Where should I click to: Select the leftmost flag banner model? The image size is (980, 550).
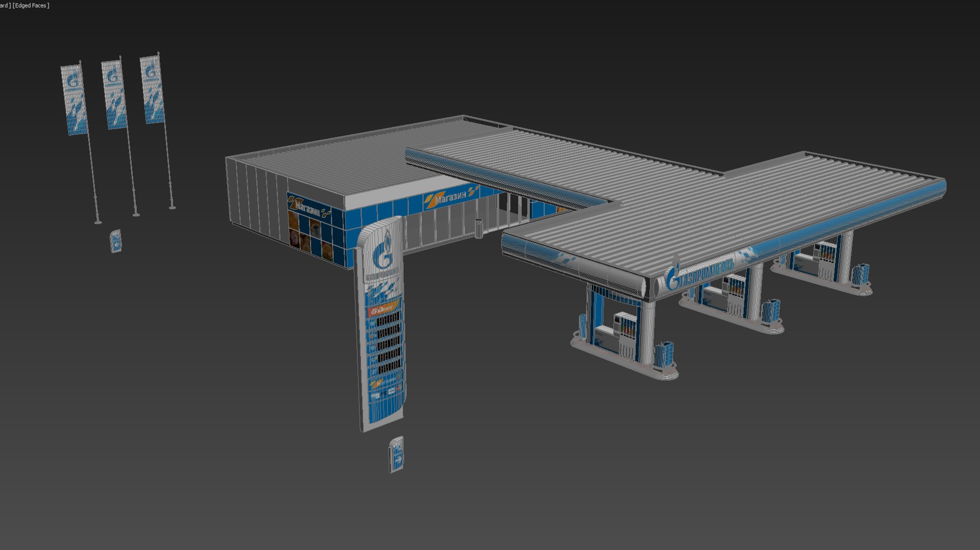pyautogui.click(x=75, y=99)
